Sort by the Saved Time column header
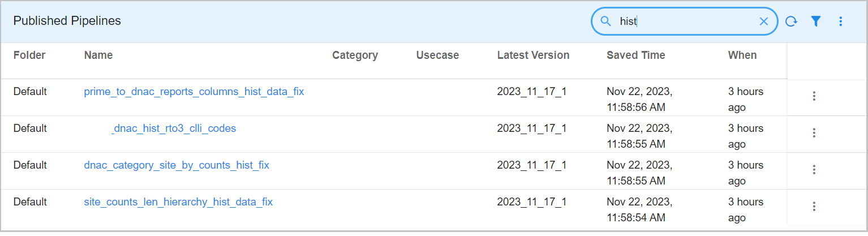This screenshot has height=236, width=868. pos(635,55)
